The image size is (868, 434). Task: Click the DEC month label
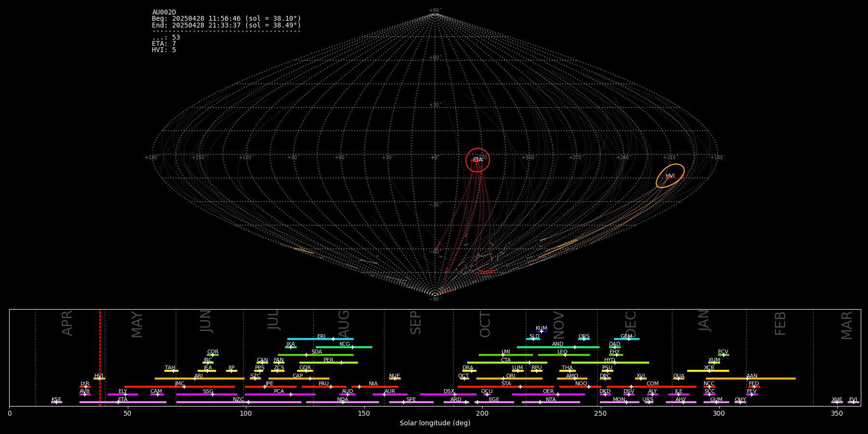[x=631, y=324]
